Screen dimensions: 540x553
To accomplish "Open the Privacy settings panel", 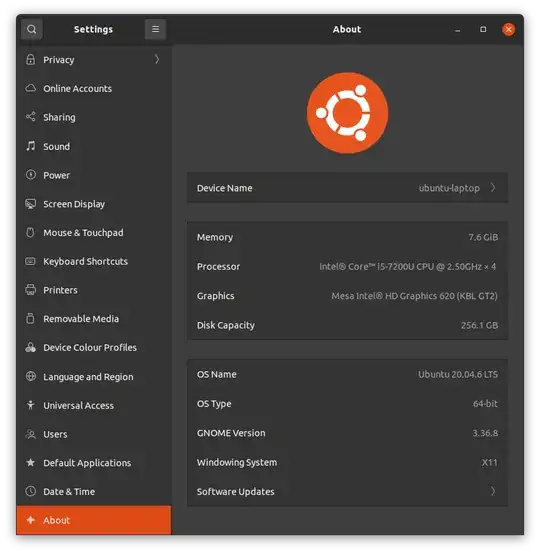I will pos(93,60).
